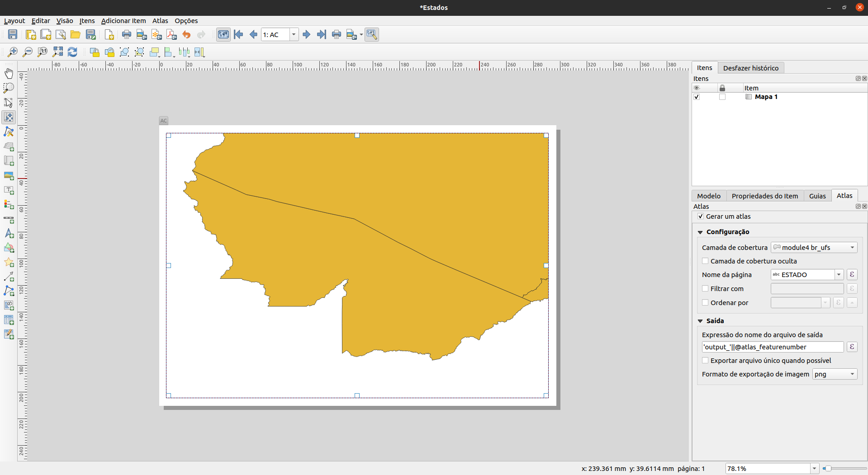Print the atlas
The height and width of the screenshot is (475, 868).
pos(337,34)
